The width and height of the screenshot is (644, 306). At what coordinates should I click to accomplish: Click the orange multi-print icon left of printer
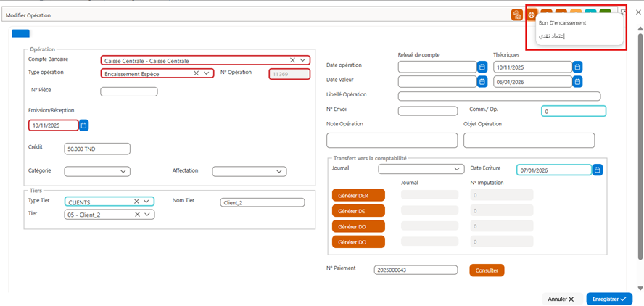coord(517,15)
